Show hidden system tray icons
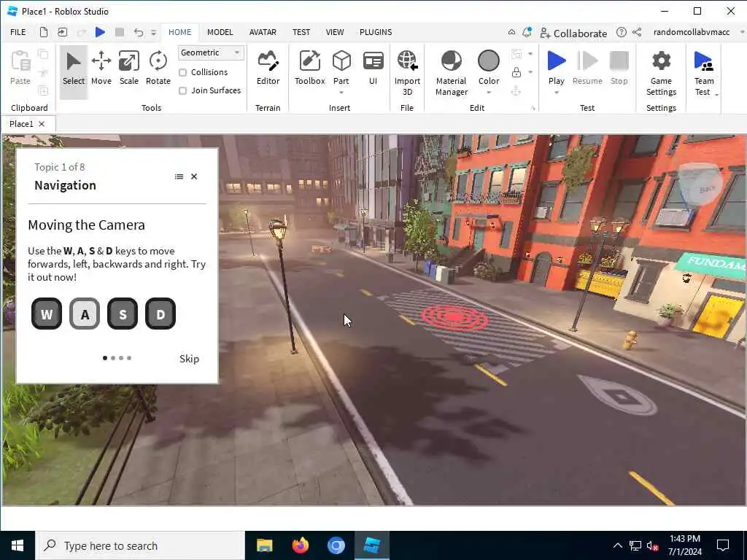The width and height of the screenshot is (747, 560). click(x=617, y=545)
